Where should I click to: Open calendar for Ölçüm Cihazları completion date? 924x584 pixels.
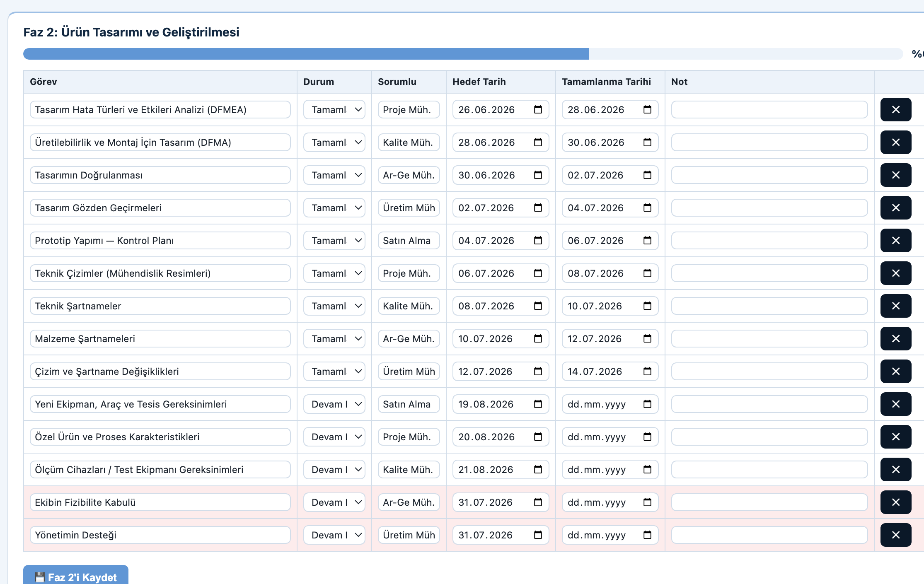point(647,470)
